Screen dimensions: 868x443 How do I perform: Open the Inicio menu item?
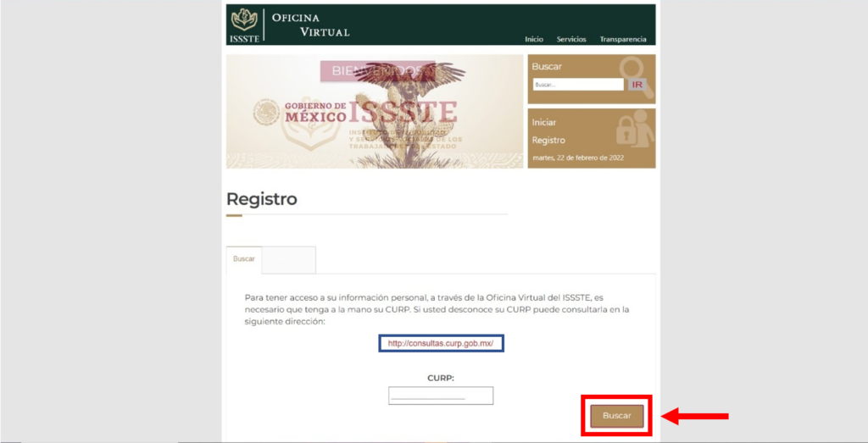pyautogui.click(x=534, y=39)
